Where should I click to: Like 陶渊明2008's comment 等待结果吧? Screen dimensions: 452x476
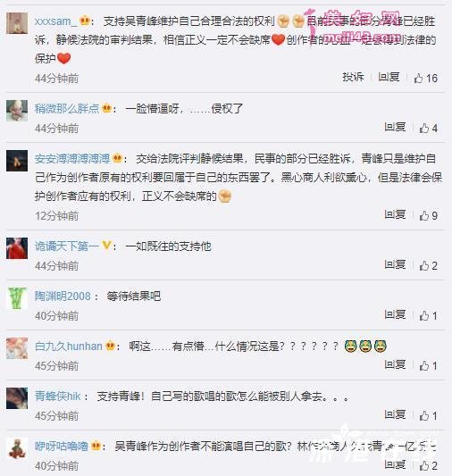point(429,316)
